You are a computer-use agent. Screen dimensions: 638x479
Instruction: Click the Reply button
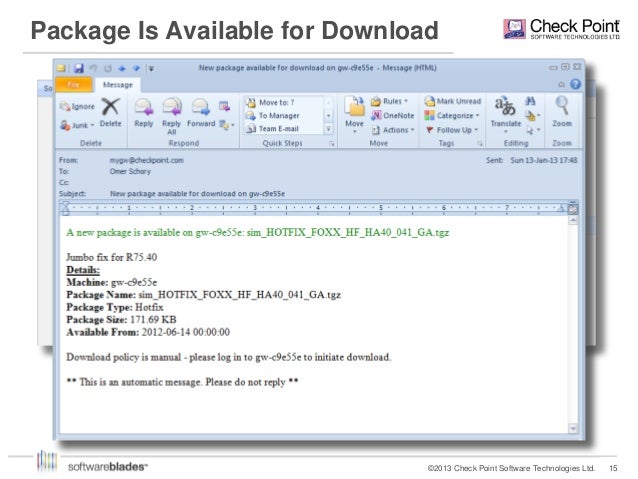click(x=144, y=113)
